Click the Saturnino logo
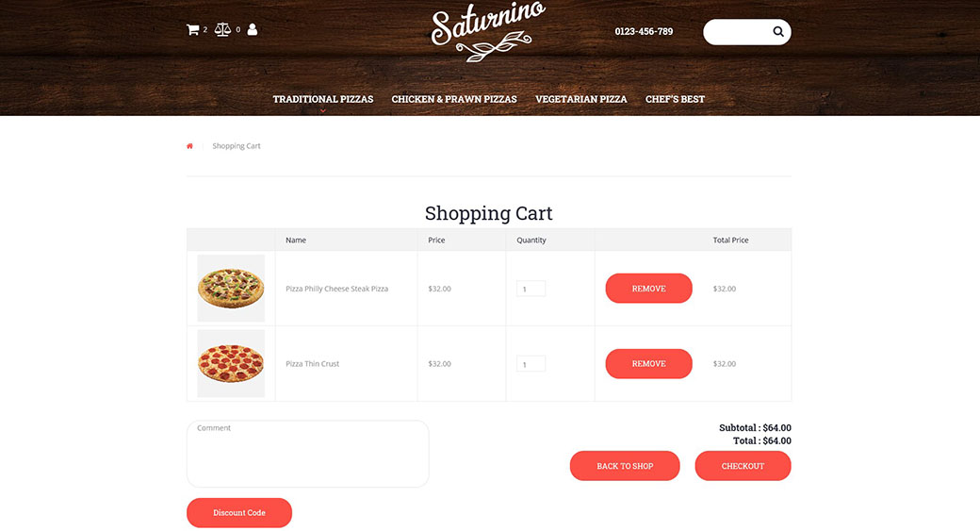Viewport: 980px width, 531px height. point(488,32)
